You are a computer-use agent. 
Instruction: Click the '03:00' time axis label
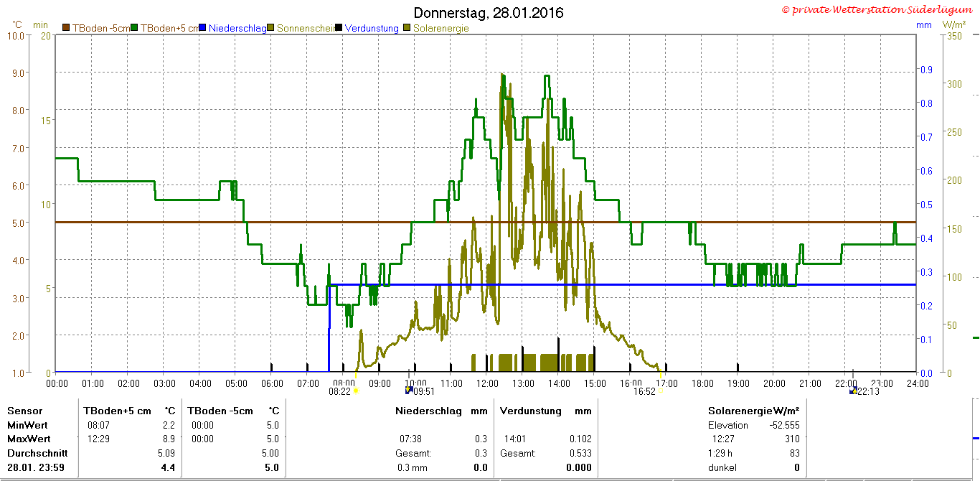164,383
